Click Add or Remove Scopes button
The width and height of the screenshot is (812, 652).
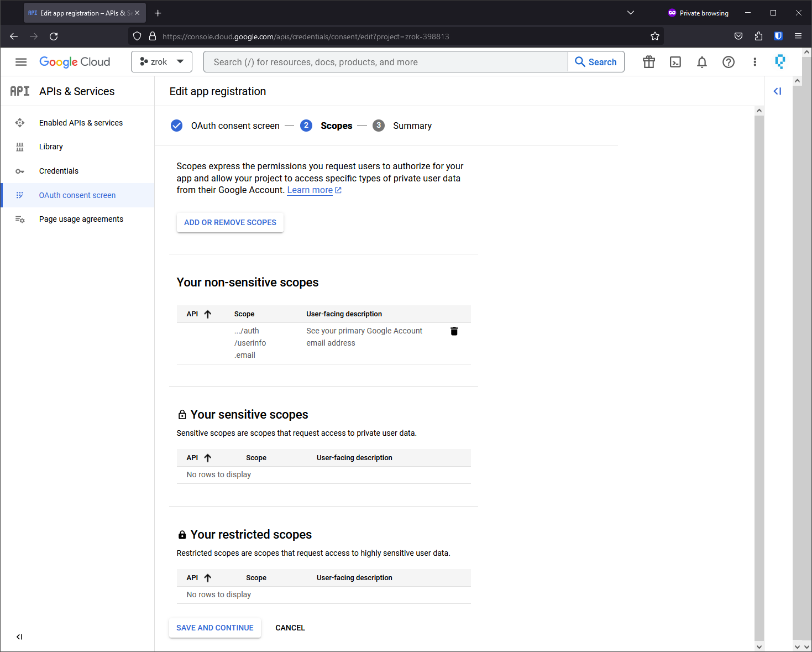[x=230, y=222]
